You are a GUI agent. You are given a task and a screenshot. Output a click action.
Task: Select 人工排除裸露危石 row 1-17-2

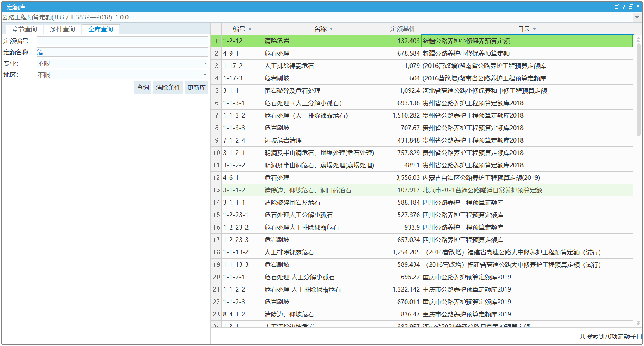(421, 66)
